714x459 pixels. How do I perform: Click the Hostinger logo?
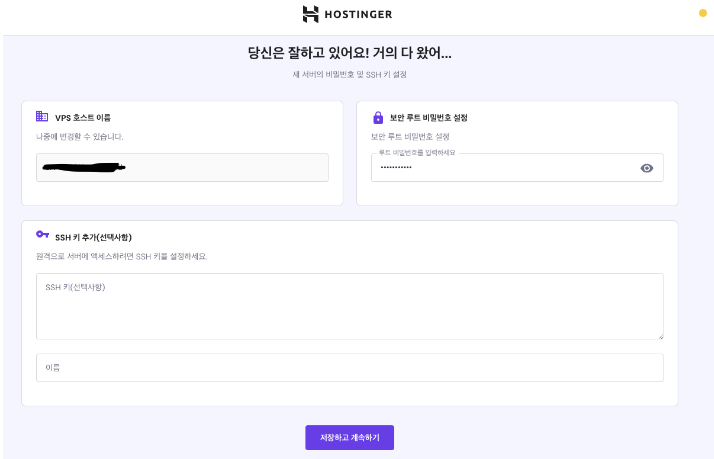pyautogui.click(x=347, y=14)
